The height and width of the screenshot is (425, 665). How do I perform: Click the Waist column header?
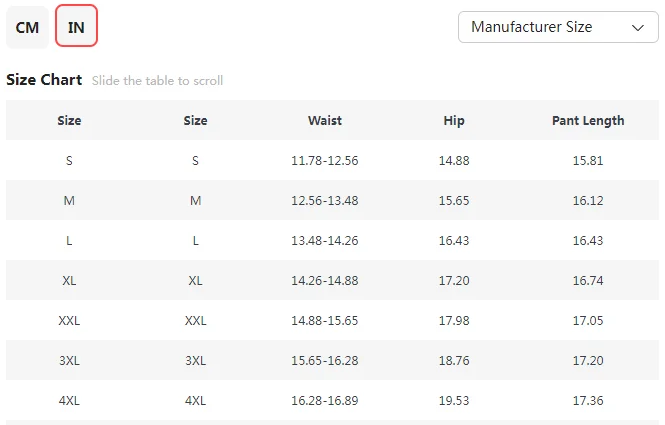click(324, 120)
